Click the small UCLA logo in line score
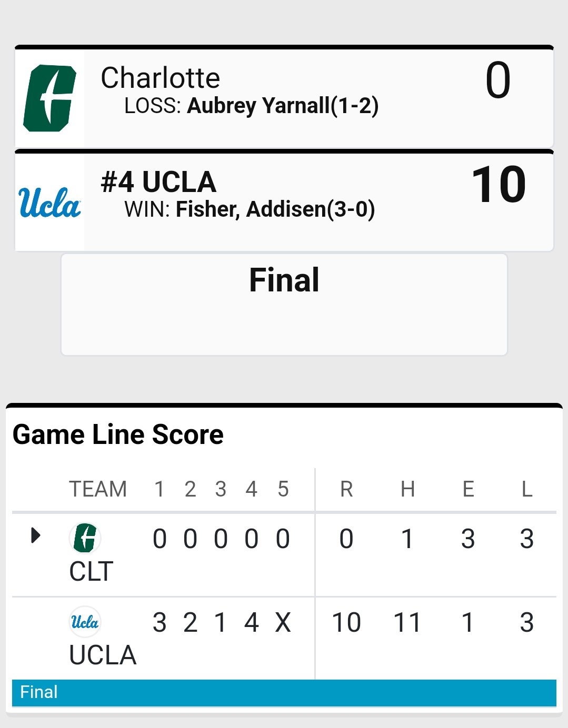 pos(85,622)
